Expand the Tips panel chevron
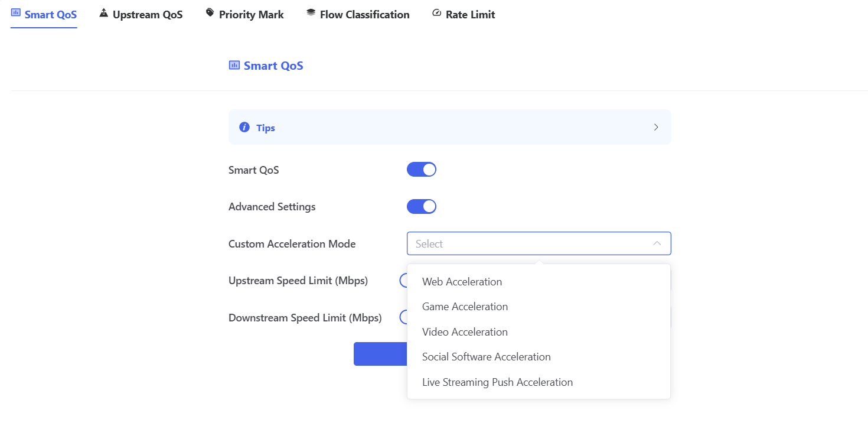868x426 pixels. click(656, 127)
